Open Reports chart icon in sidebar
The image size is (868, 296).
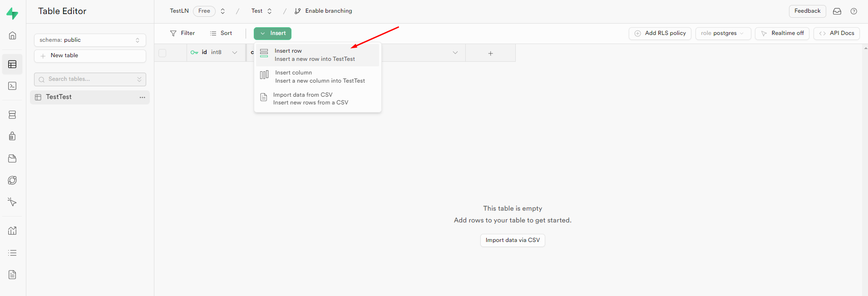coord(12,231)
